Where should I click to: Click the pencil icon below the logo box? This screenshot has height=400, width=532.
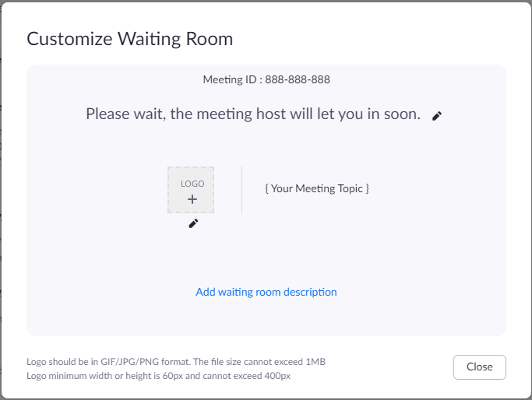click(193, 223)
